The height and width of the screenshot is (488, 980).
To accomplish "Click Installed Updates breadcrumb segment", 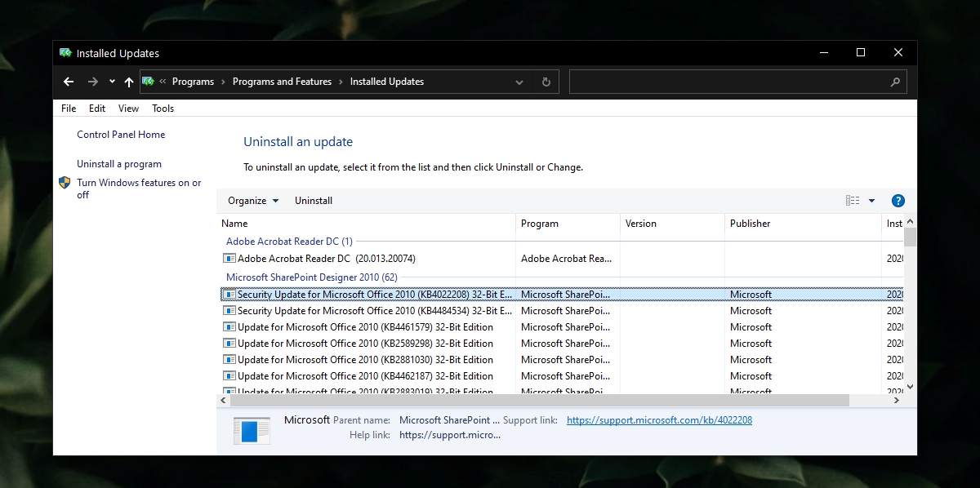I will [x=387, y=82].
